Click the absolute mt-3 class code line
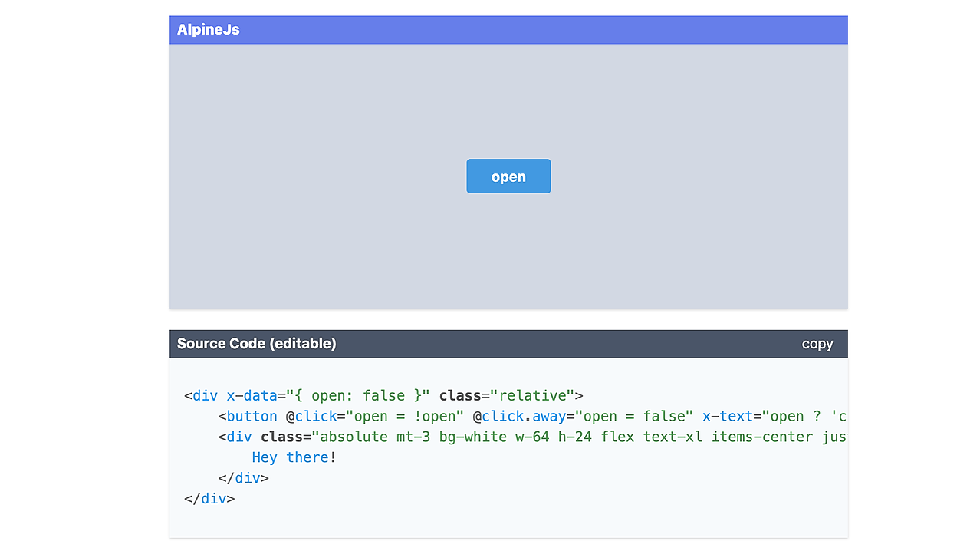980x551 pixels. (x=532, y=437)
